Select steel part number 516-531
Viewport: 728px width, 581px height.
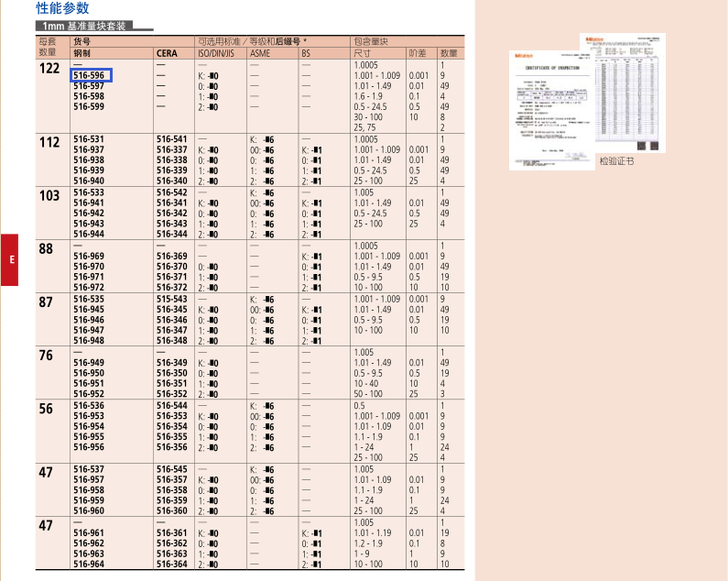tap(89, 139)
